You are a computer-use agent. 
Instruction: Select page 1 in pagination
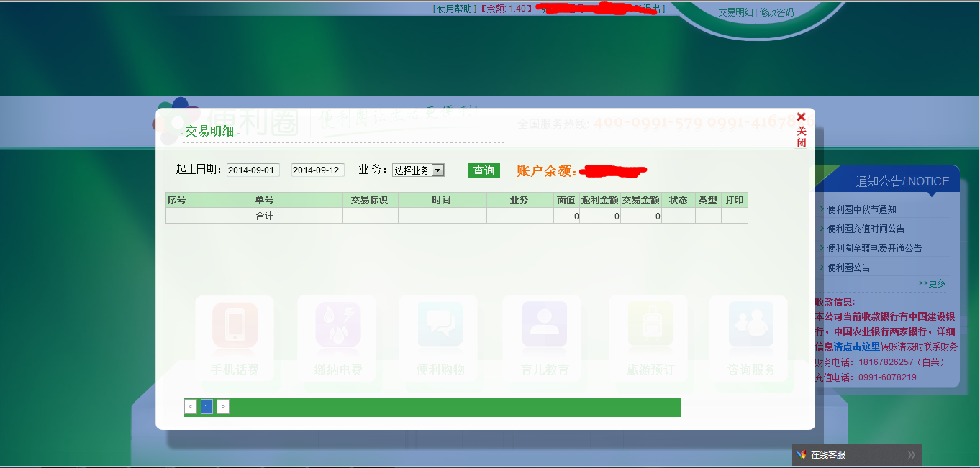click(207, 407)
